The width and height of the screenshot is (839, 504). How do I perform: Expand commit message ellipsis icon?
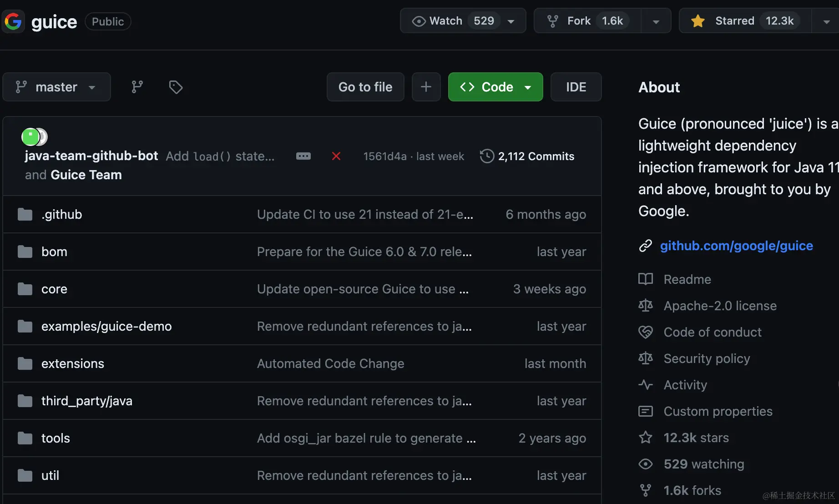(x=303, y=156)
